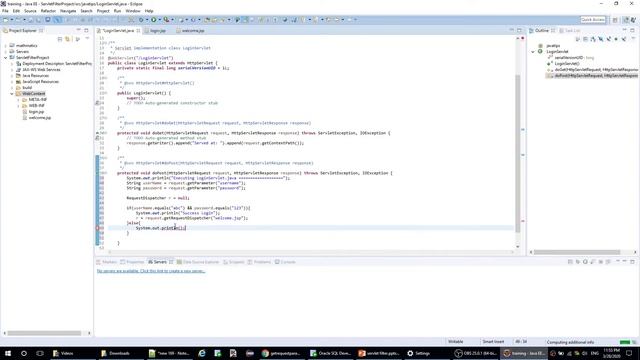Viewport: 640px width, 360px height.
Task: Open the Markers bottom tab
Action: (107, 262)
